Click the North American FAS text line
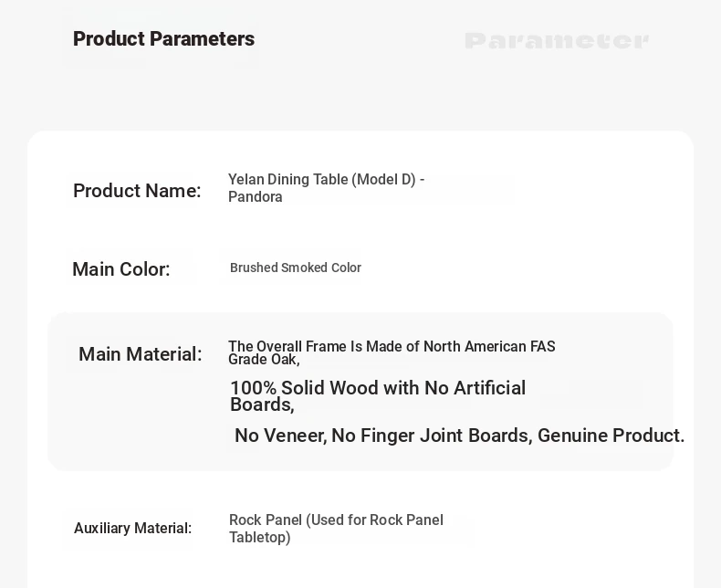This screenshot has width=721, height=588. (392, 346)
